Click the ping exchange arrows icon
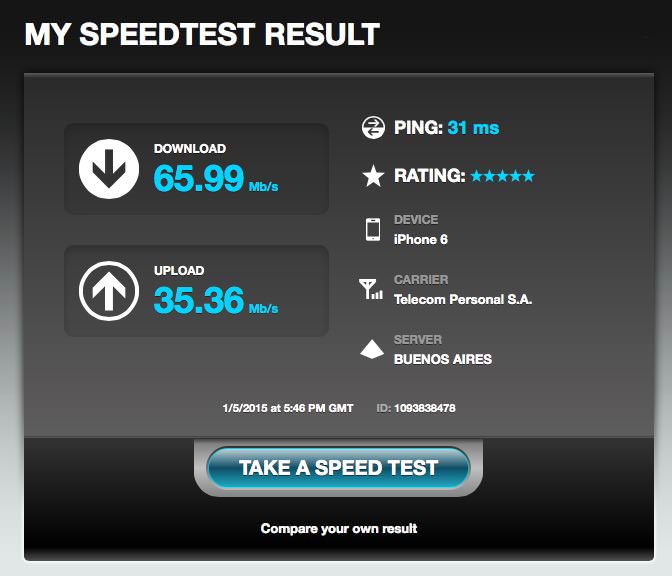 [373, 127]
